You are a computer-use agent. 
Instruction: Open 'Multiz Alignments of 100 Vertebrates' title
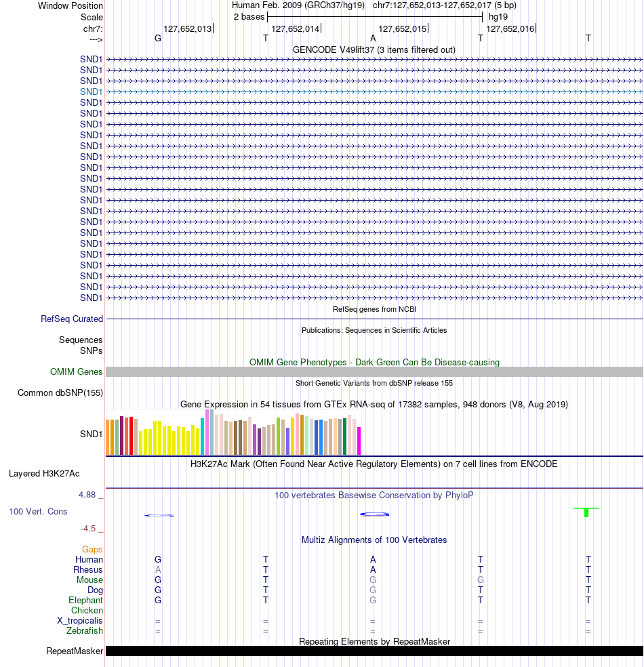click(x=374, y=540)
